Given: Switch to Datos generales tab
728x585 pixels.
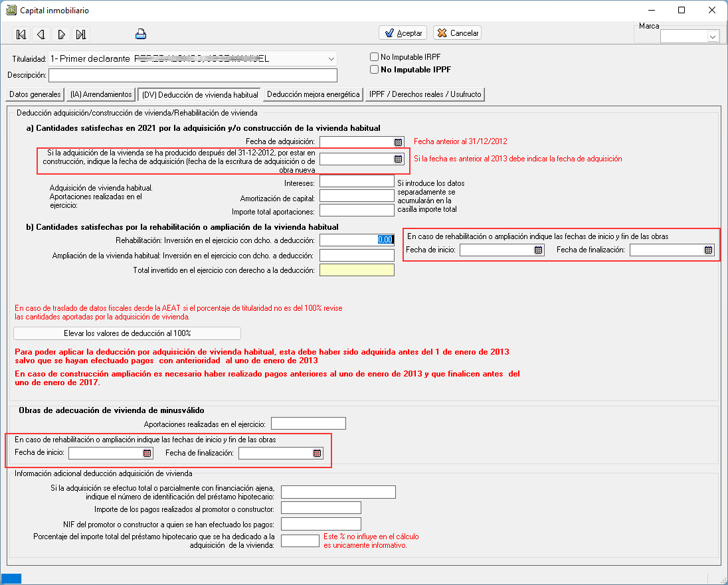Looking at the screenshot, I should pyautogui.click(x=35, y=94).
